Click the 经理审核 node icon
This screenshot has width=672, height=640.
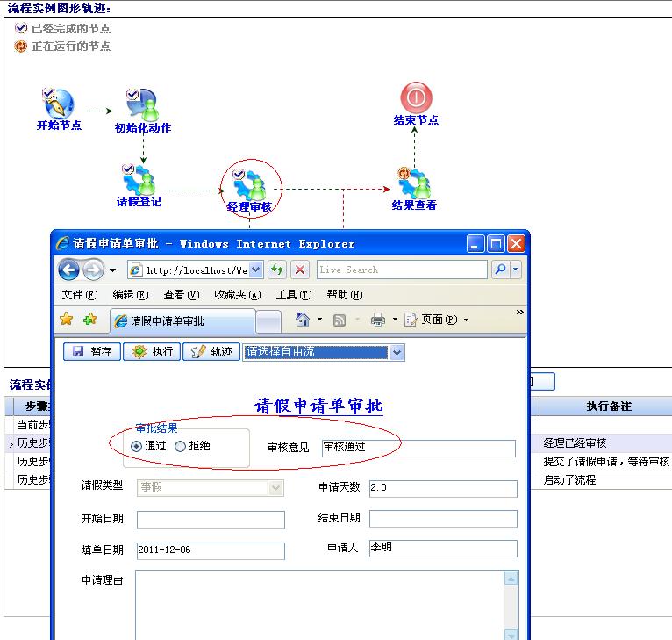coord(250,185)
